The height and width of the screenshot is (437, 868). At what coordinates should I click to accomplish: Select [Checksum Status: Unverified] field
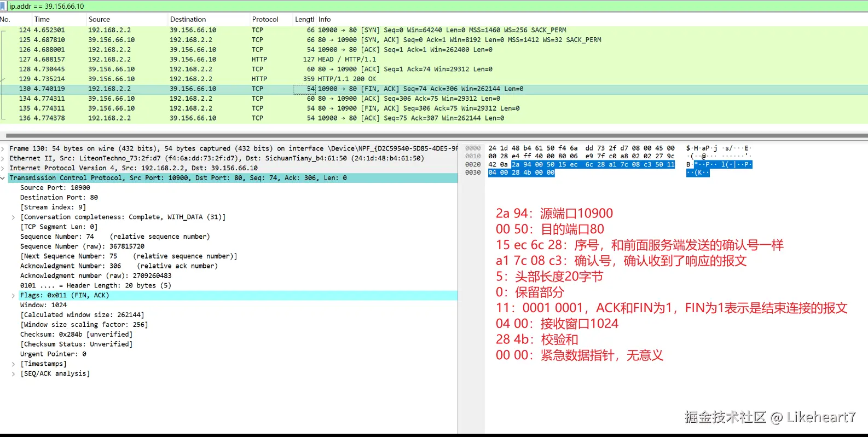77,344
